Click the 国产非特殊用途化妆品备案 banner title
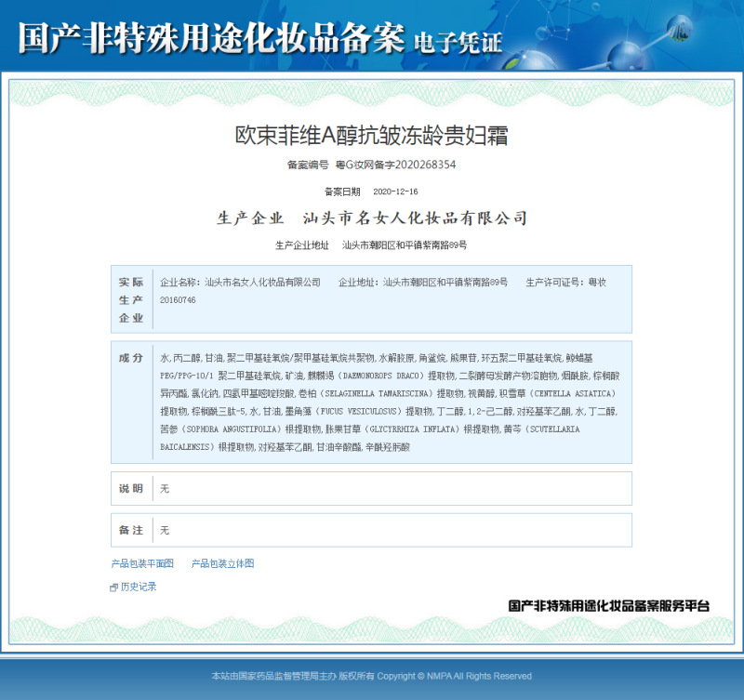 click(x=212, y=37)
